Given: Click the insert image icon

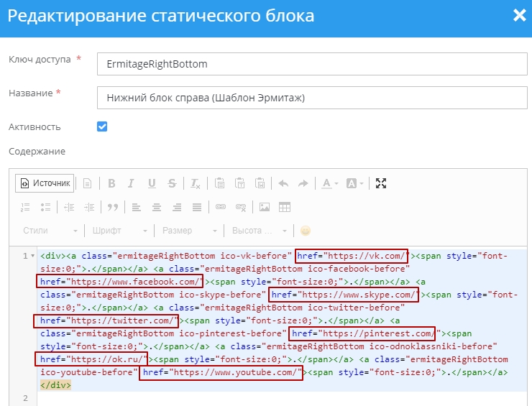Looking at the screenshot, I should (x=265, y=207).
